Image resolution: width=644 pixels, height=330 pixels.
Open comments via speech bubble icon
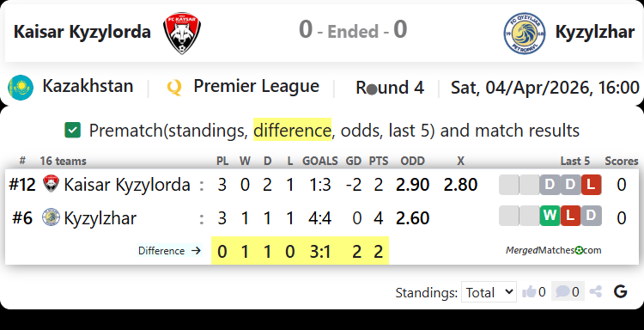562,292
